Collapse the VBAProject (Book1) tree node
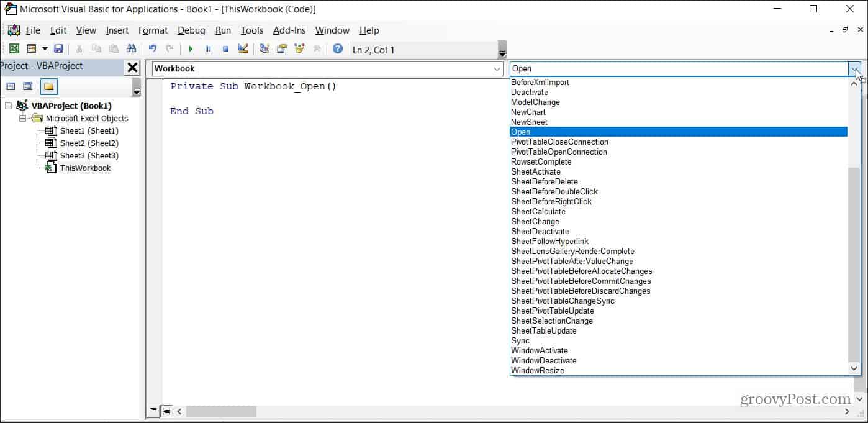This screenshot has height=423, width=868. click(x=8, y=106)
